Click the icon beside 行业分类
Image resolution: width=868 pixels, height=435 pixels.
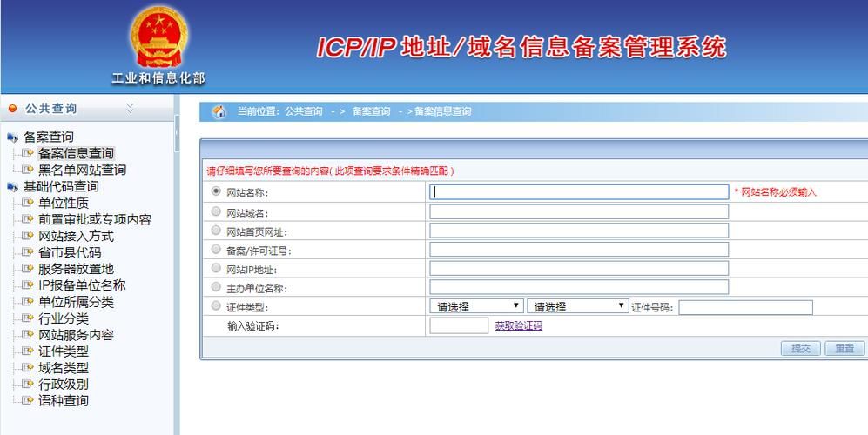28,318
